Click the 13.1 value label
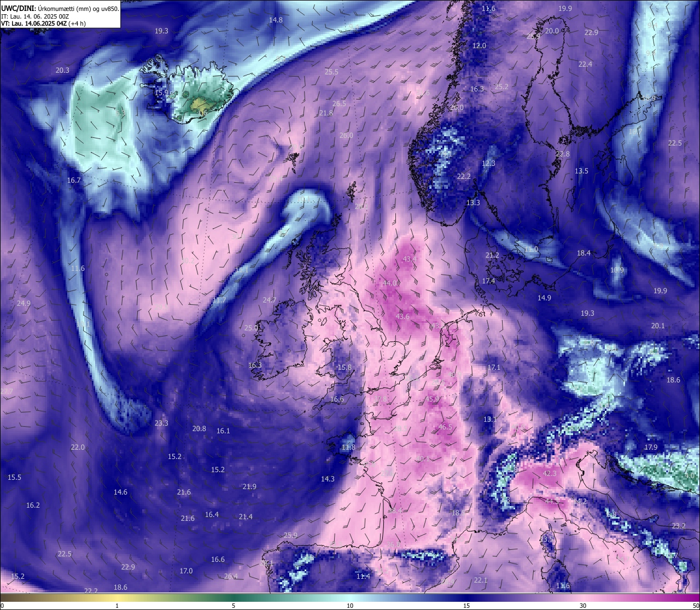Screen dimensions: 700x610 click(x=490, y=419)
